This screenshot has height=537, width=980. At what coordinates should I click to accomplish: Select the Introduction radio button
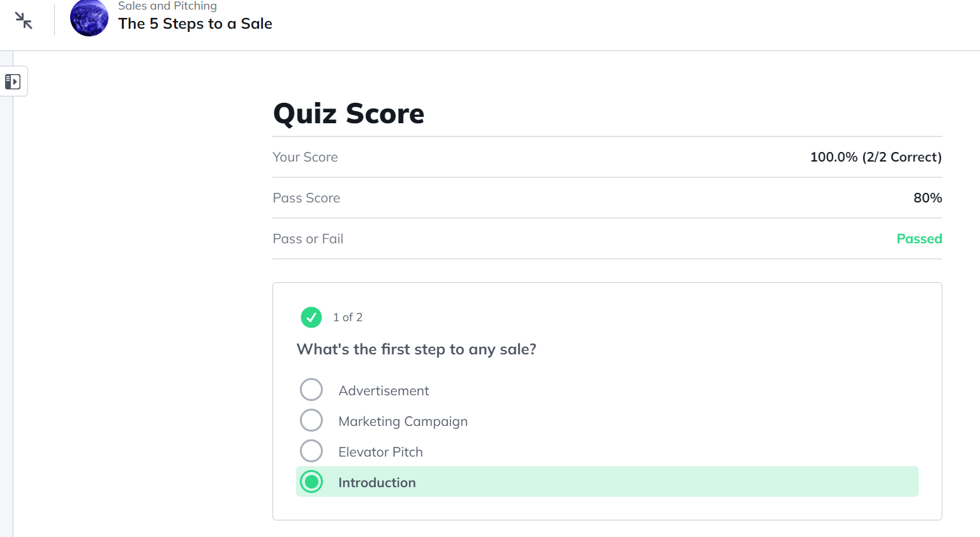click(x=311, y=482)
